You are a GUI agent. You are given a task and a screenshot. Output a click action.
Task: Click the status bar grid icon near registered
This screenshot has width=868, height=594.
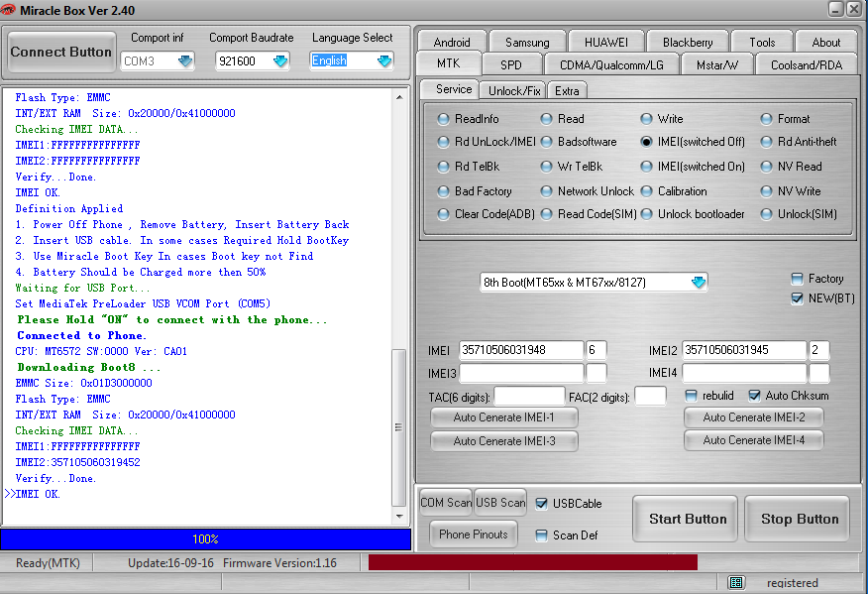pyautogui.click(x=735, y=582)
